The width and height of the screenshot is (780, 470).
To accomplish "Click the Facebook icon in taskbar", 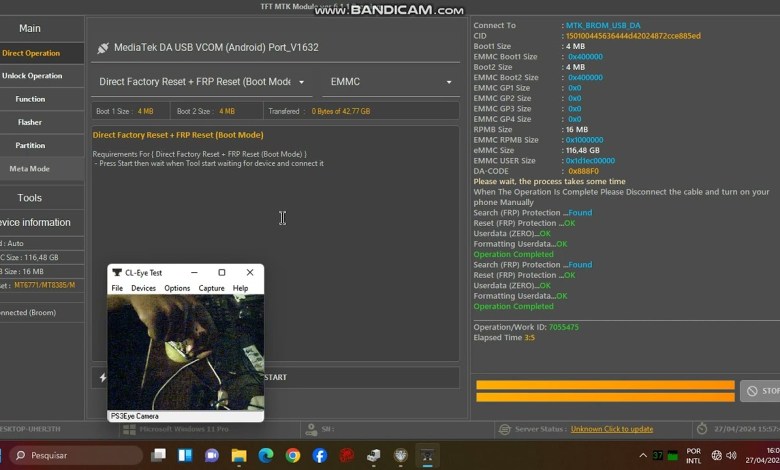I will [x=319, y=455].
